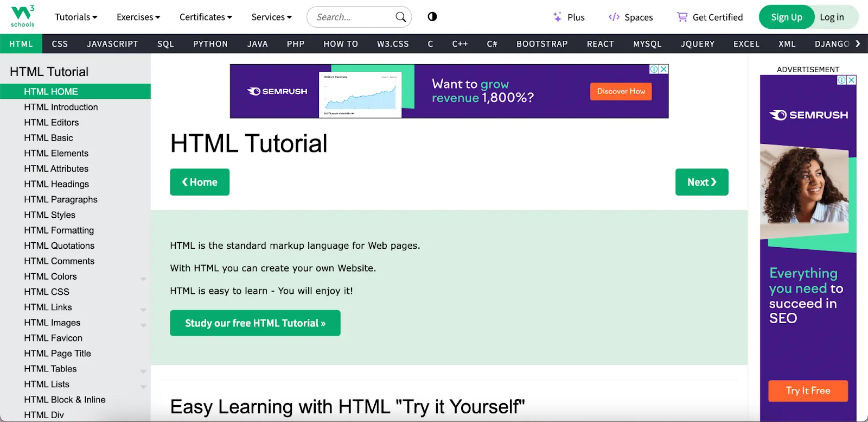Close the top Semrush banner ad
Image resolution: width=868 pixels, height=422 pixels.
pyautogui.click(x=663, y=69)
